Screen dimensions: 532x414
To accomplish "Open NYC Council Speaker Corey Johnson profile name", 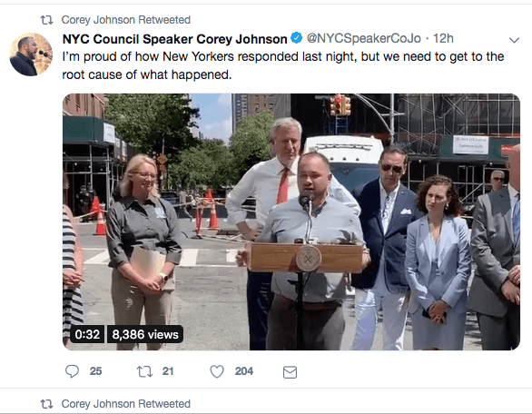I will pyautogui.click(x=174, y=39).
